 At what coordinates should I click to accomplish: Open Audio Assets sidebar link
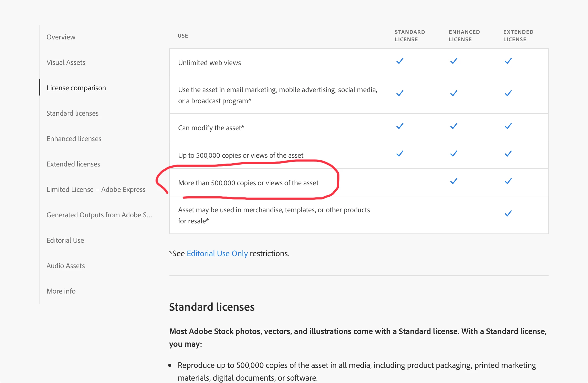66,266
